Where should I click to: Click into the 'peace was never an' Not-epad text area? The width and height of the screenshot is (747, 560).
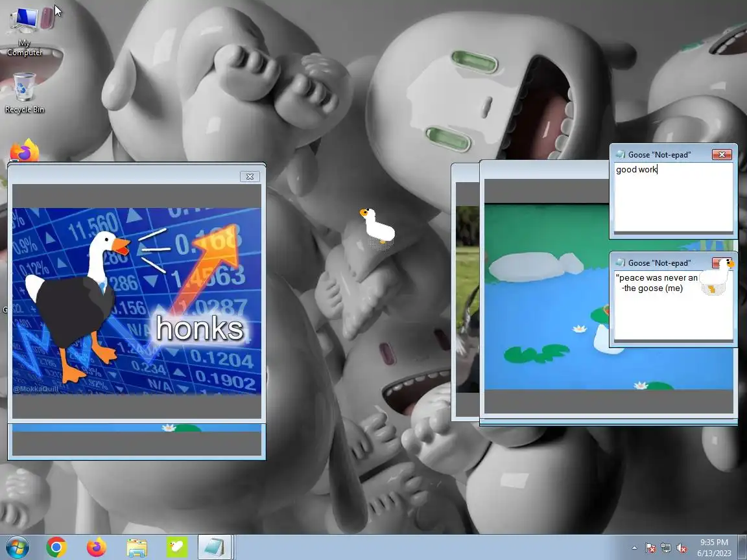[x=673, y=305]
